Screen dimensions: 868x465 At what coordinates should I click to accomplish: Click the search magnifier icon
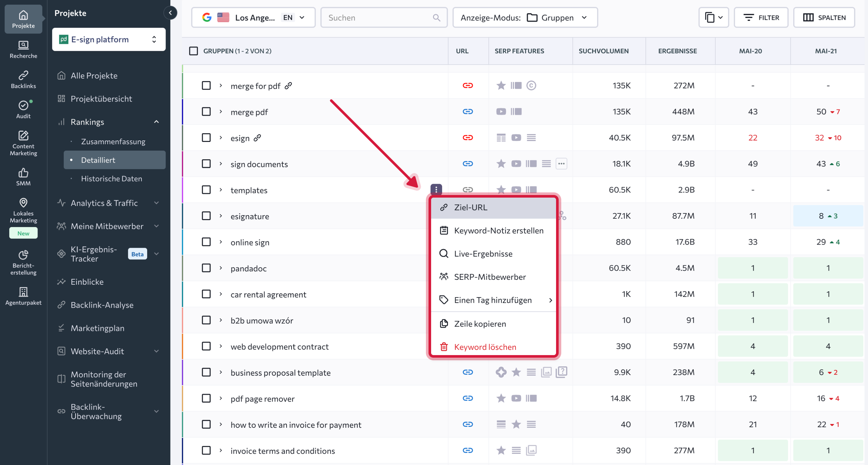point(436,18)
